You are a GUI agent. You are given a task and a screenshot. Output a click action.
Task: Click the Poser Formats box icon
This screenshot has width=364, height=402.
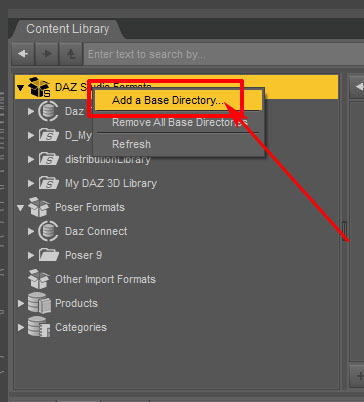coord(39,207)
